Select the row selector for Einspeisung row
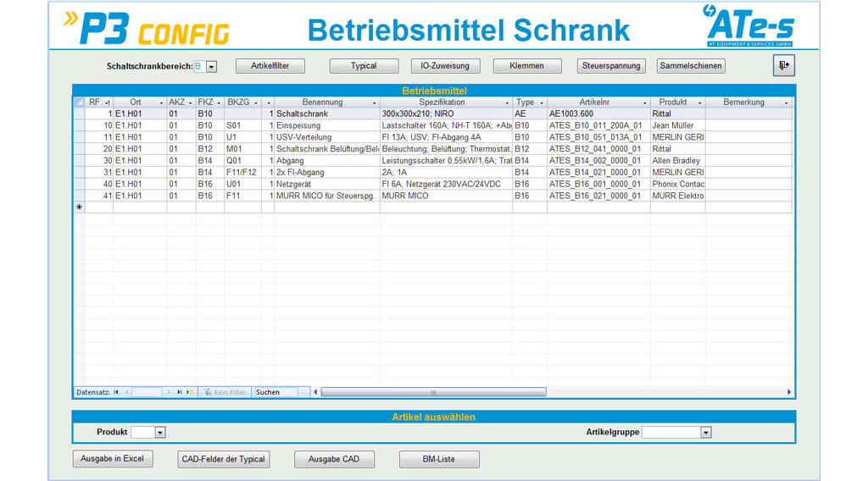The height and width of the screenshot is (481, 868). click(79, 125)
